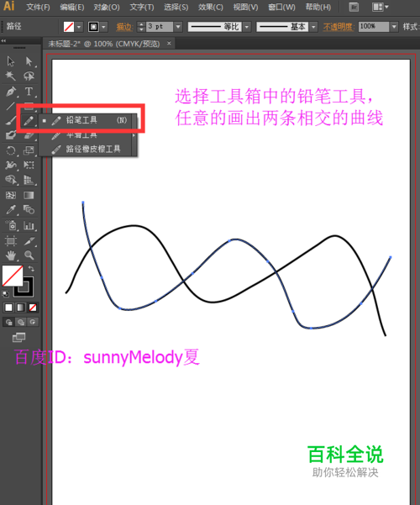Screen dimensions: 420x505
Task: Select the Perspective Grid tool
Action: (x=29, y=180)
